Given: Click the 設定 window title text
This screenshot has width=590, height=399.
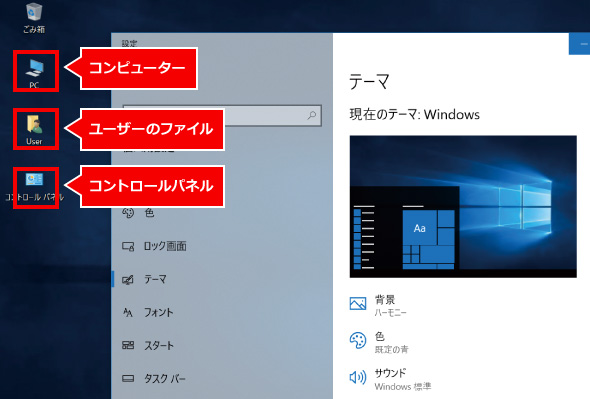Looking at the screenshot, I should (x=129, y=43).
